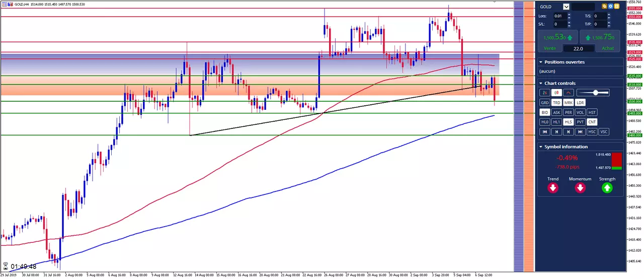Switch to candlestick chart style icon
This screenshot has width=644, height=279.
[556, 93]
